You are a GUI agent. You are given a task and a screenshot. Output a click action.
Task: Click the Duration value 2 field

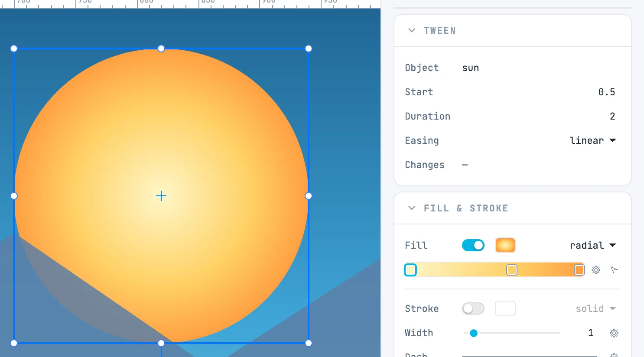612,116
